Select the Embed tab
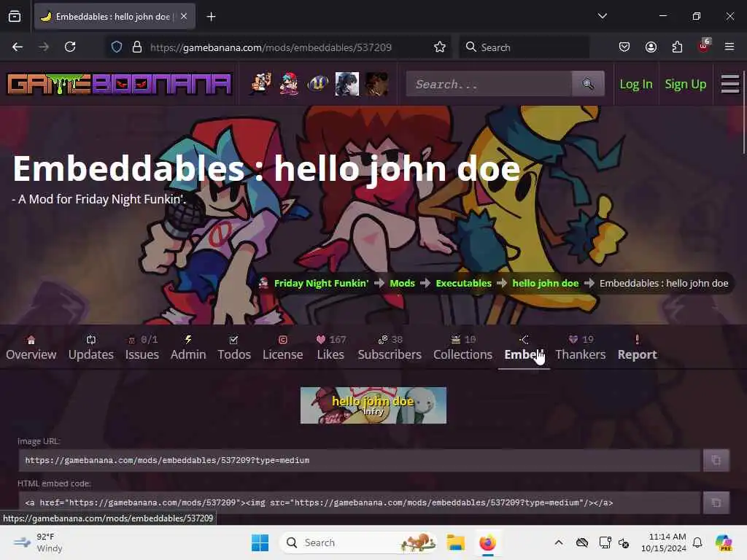Screen dimensions: 747x560 click(x=524, y=348)
